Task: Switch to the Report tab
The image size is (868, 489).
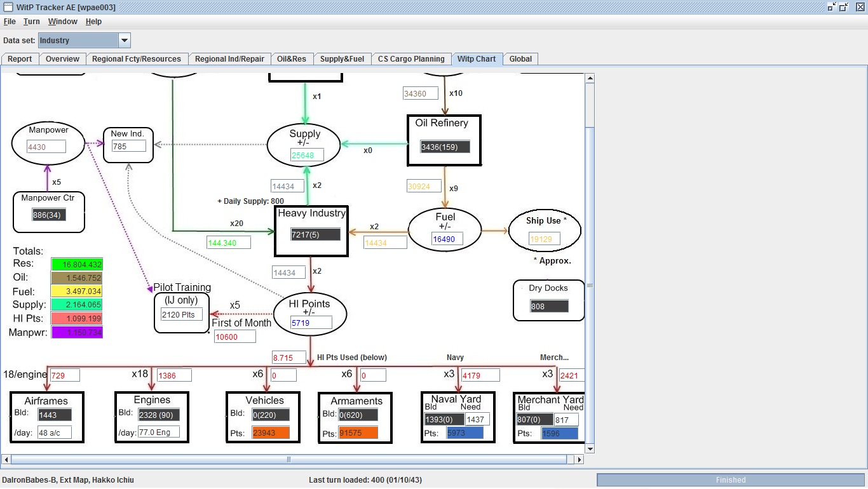Action: pyautogui.click(x=20, y=59)
